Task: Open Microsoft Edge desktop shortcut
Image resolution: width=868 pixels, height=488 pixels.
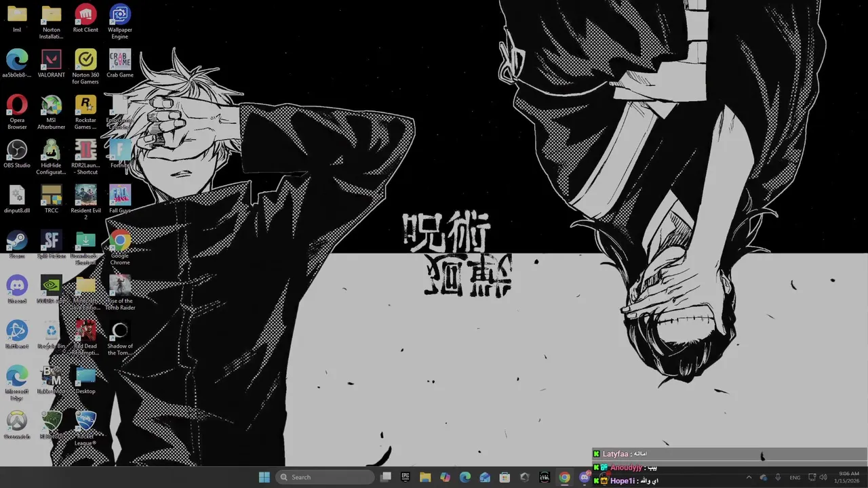Action: (x=17, y=384)
